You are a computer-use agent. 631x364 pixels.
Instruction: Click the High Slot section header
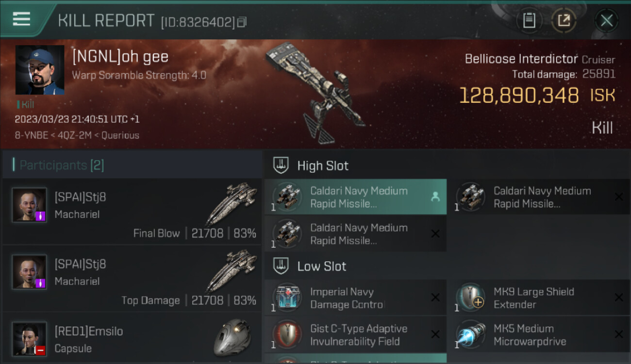pos(323,165)
